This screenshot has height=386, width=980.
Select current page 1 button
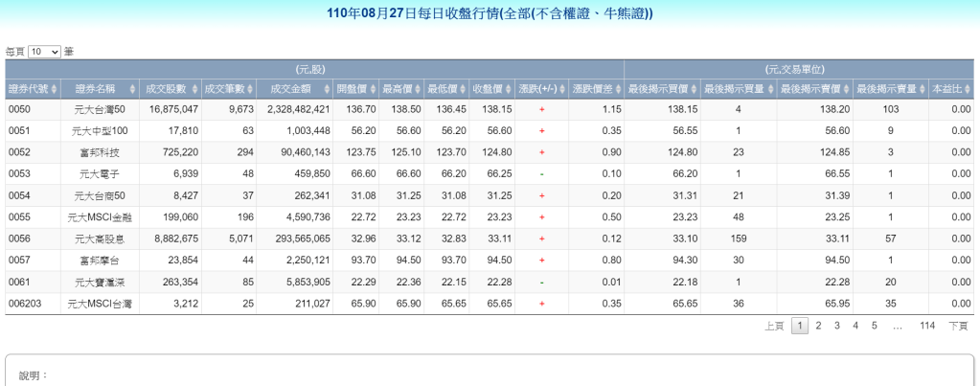pos(800,326)
